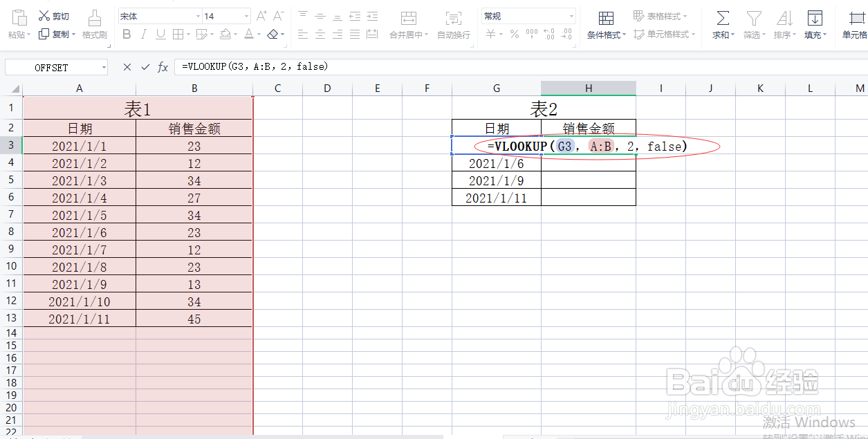The height and width of the screenshot is (439, 868).
Task: Click the 表2 title cell
Action: (544, 108)
